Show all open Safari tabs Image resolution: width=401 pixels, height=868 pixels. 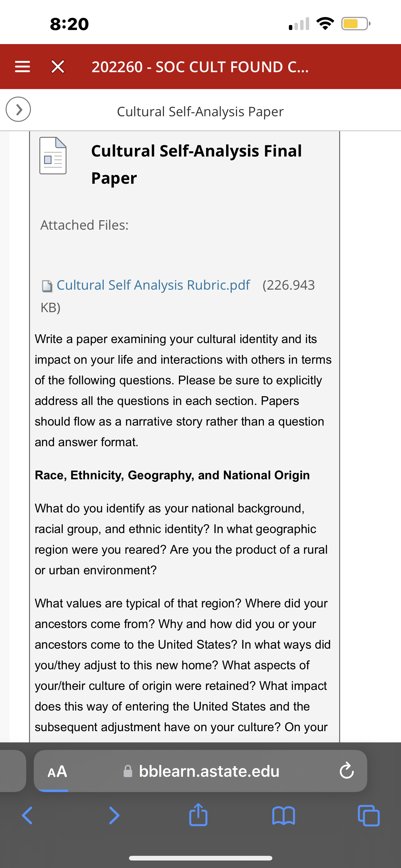(369, 816)
